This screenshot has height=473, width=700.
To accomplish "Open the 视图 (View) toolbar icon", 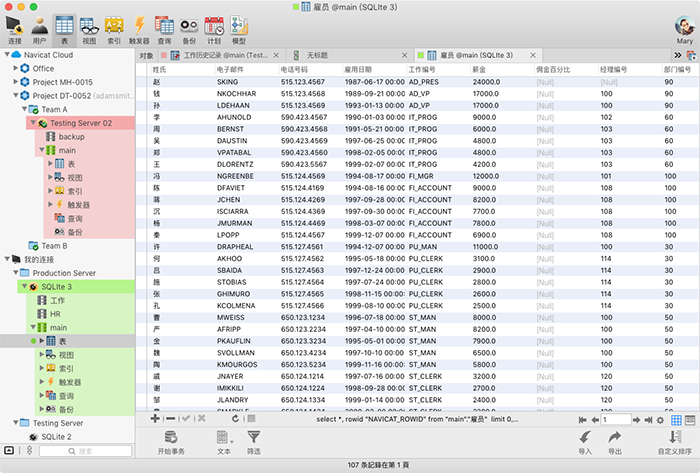I will [89, 30].
